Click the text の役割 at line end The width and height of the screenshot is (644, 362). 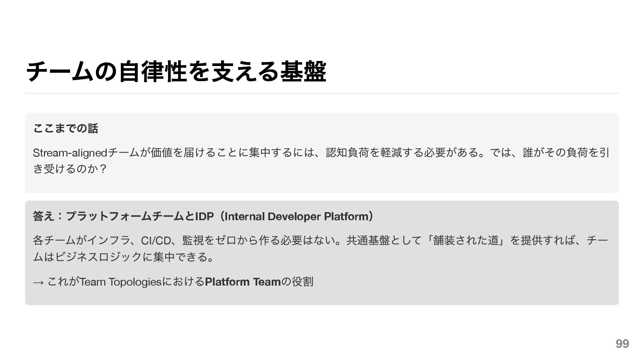(297, 282)
